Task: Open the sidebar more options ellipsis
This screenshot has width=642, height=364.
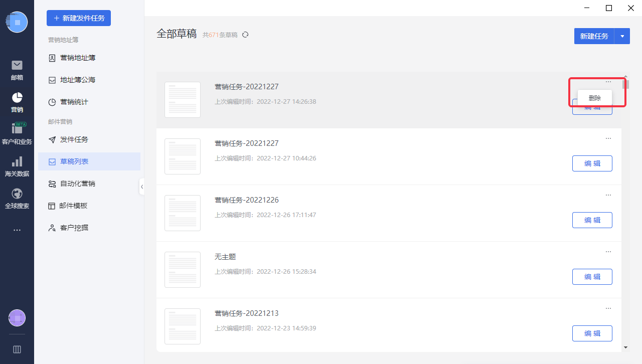Action: click(17, 230)
